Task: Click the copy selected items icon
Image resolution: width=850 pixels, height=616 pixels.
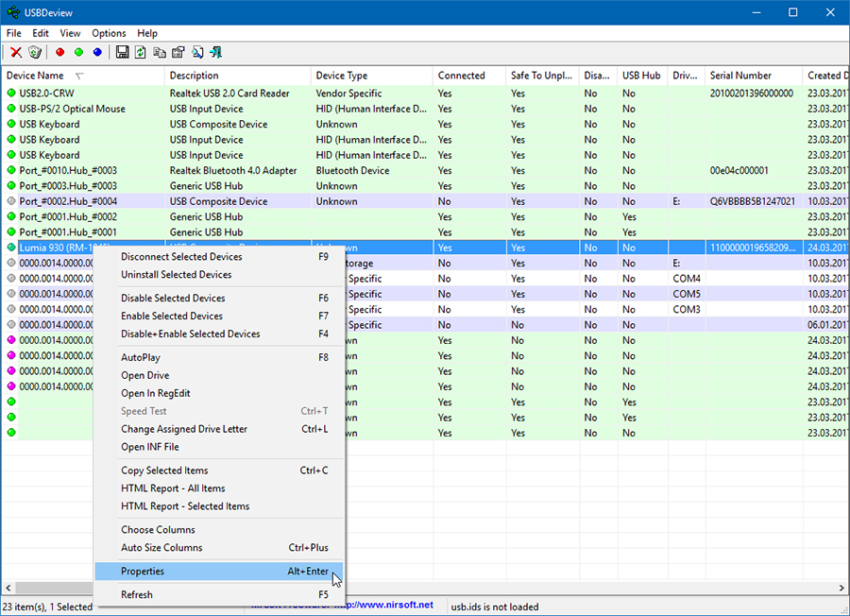Action: click(160, 52)
